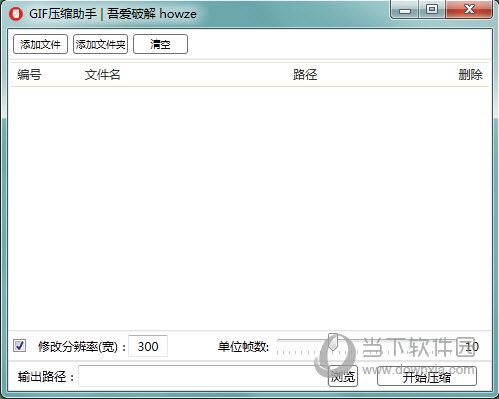Focus the resolution width field showing 300

148,346
